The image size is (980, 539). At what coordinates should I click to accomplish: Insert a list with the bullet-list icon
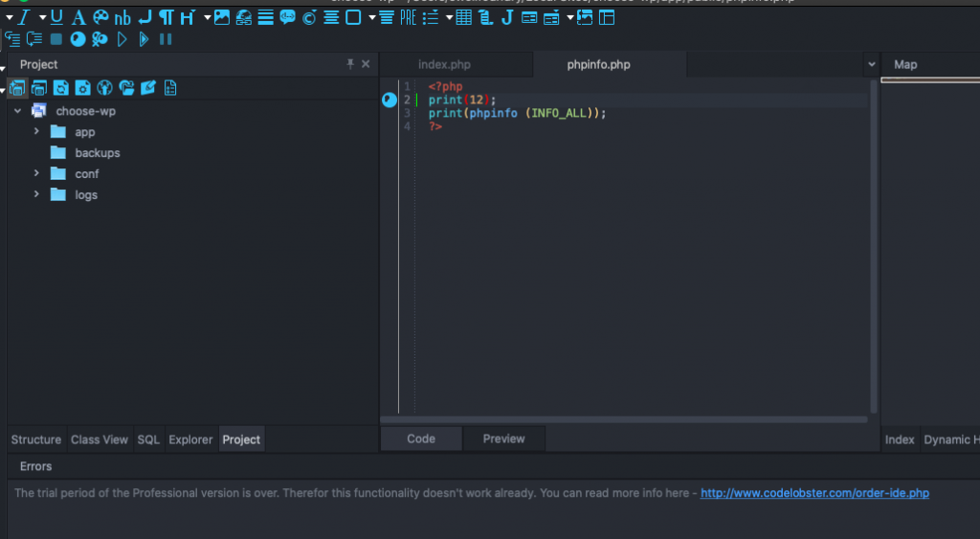[x=431, y=17]
